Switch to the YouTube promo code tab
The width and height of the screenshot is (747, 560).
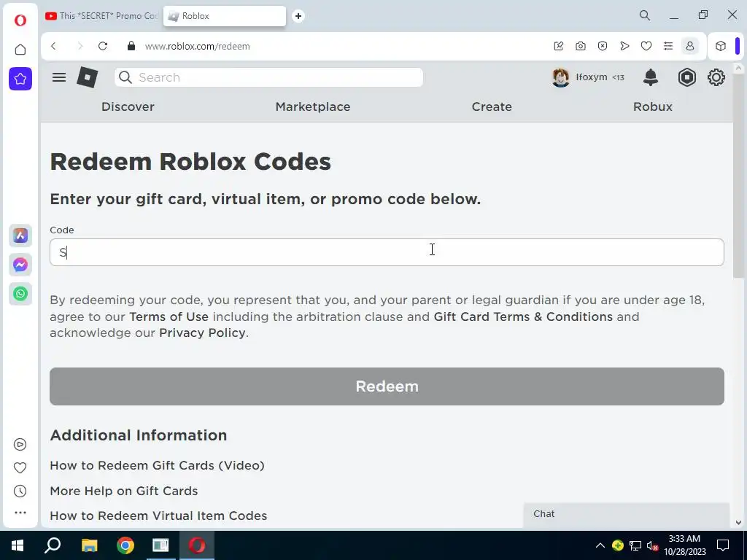[101, 16]
